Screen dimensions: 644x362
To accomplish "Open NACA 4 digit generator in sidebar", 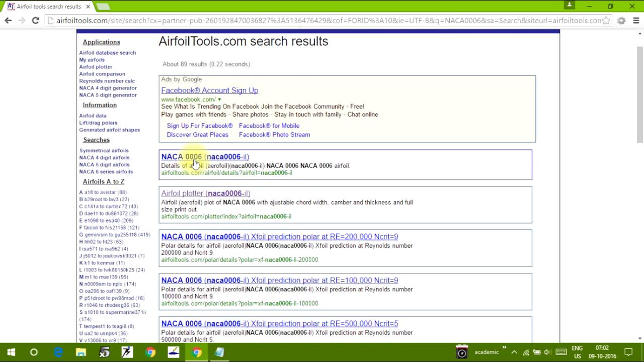I will tap(108, 88).
